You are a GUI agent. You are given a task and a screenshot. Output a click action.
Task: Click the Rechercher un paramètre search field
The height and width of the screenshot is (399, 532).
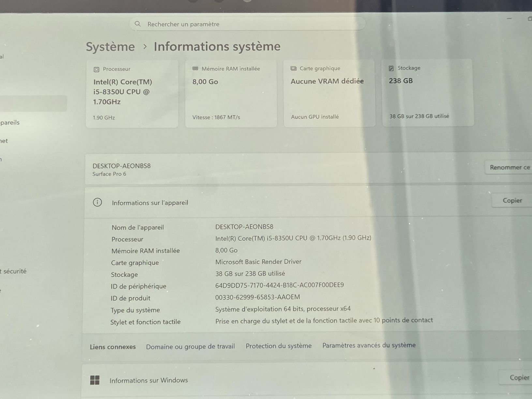coord(247,24)
